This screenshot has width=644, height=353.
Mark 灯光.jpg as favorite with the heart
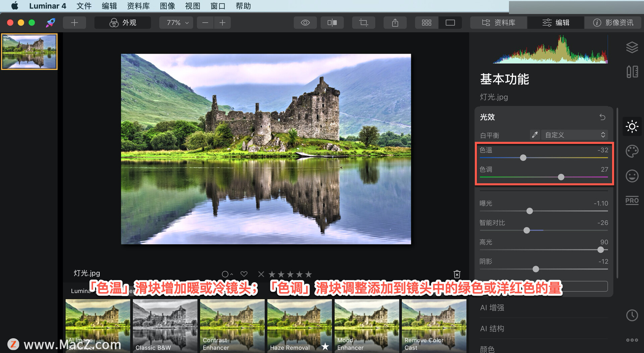tap(244, 274)
